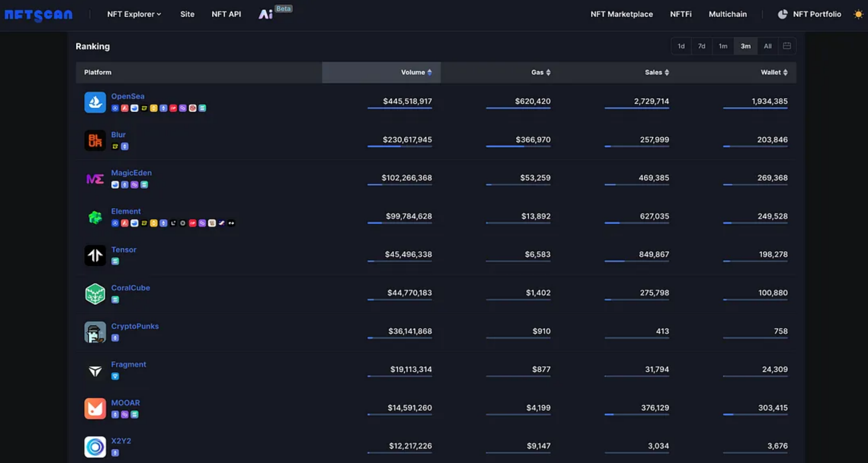Open the CryptoPunks platform link
This screenshot has width=868, height=463.
135,326
